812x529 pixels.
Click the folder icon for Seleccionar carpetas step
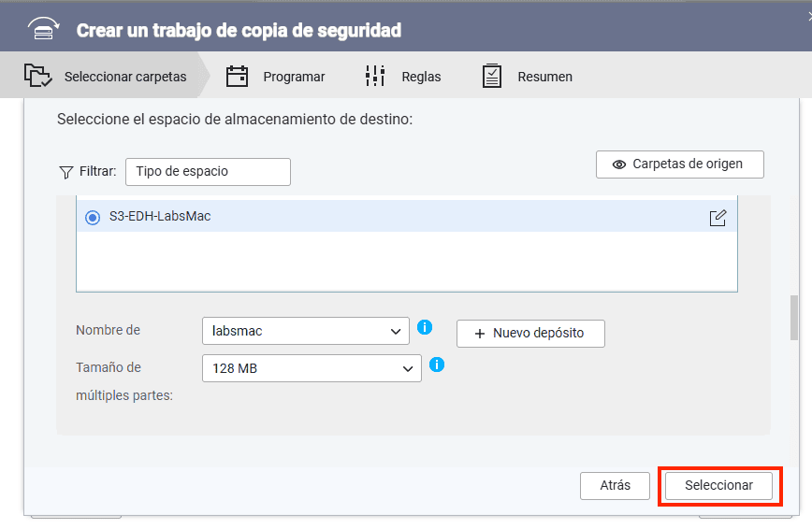37,76
